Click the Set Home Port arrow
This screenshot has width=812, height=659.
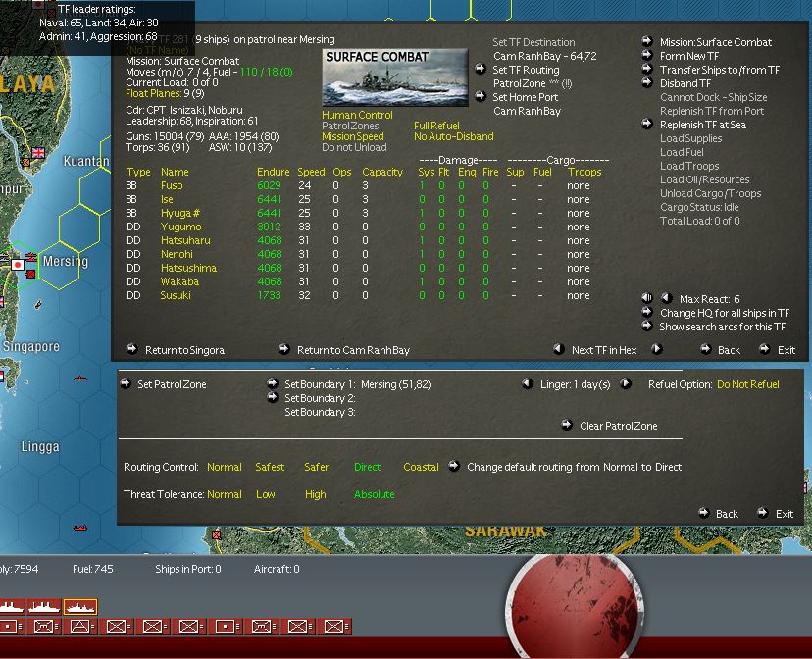pyautogui.click(x=481, y=96)
